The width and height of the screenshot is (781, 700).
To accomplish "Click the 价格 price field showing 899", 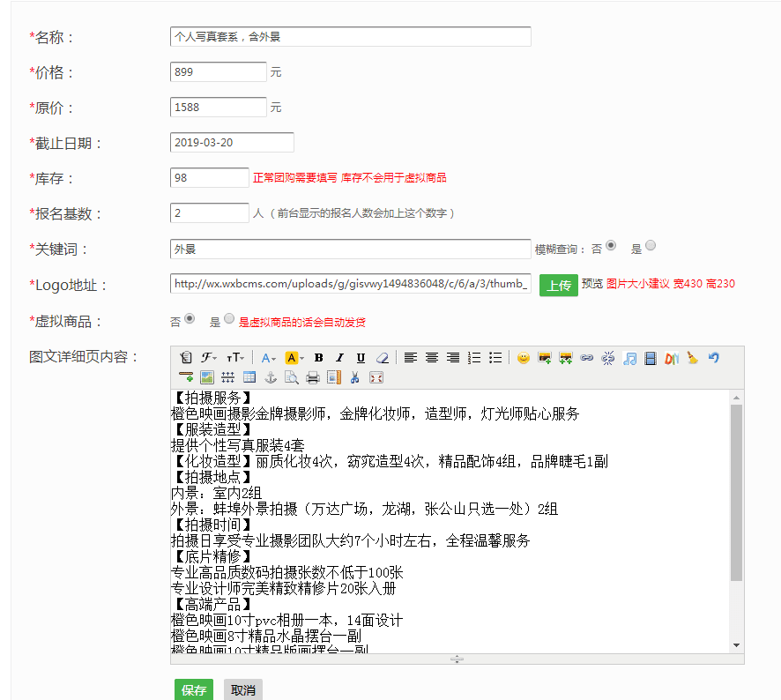I will click(x=218, y=71).
